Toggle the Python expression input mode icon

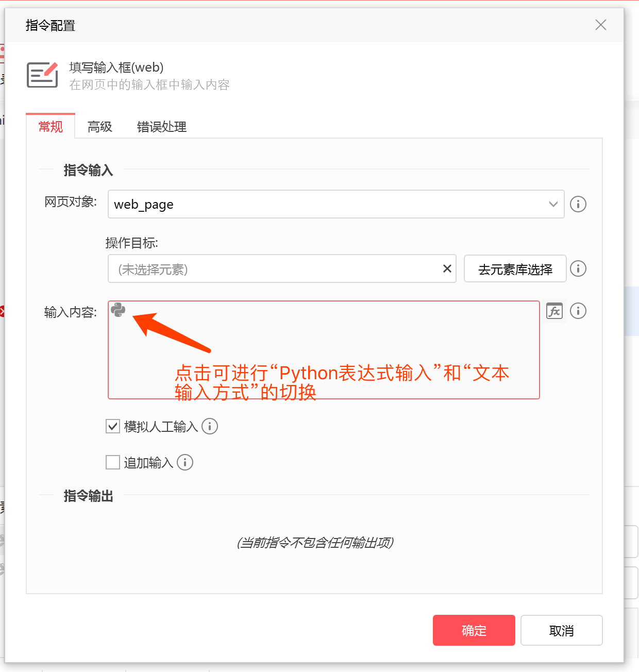pyautogui.click(x=118, y=310)
